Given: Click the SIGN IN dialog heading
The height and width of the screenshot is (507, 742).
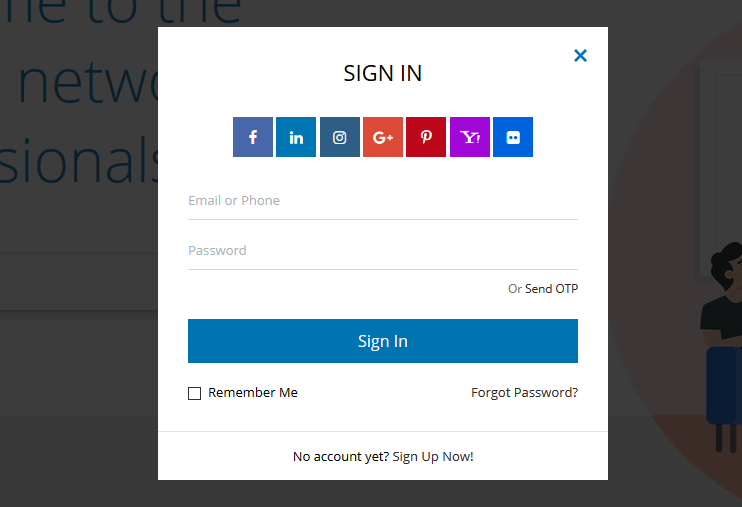Looking at the screenshot, I should click(x=383, y=73).
